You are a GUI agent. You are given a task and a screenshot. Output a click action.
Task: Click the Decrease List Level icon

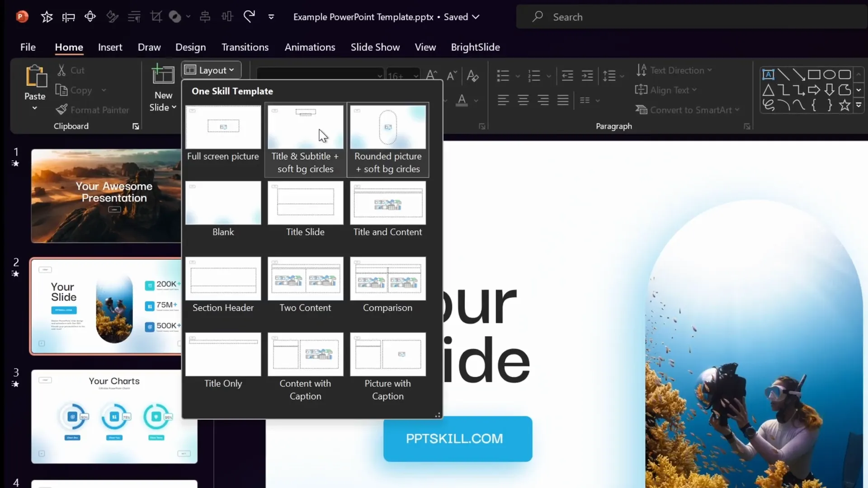pos(567,75)
